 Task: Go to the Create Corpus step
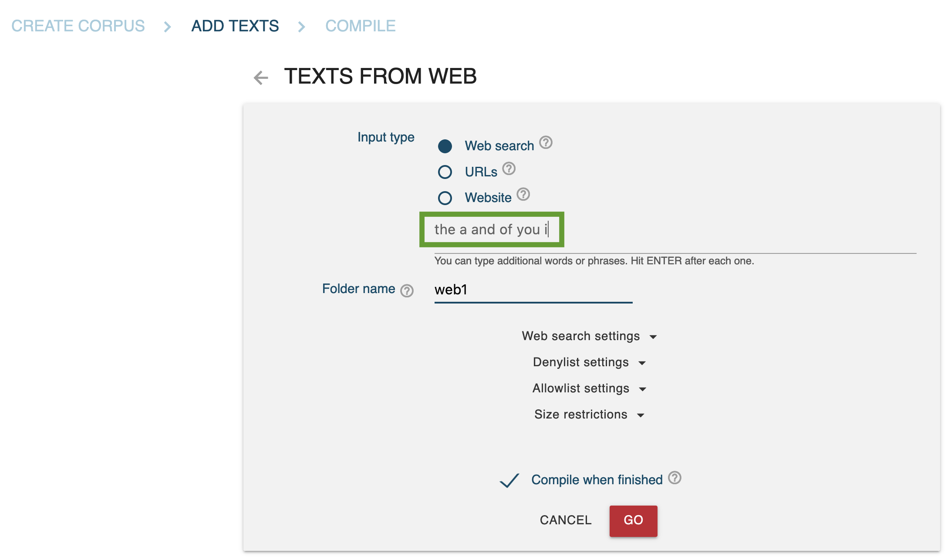(x=78, y=26)
